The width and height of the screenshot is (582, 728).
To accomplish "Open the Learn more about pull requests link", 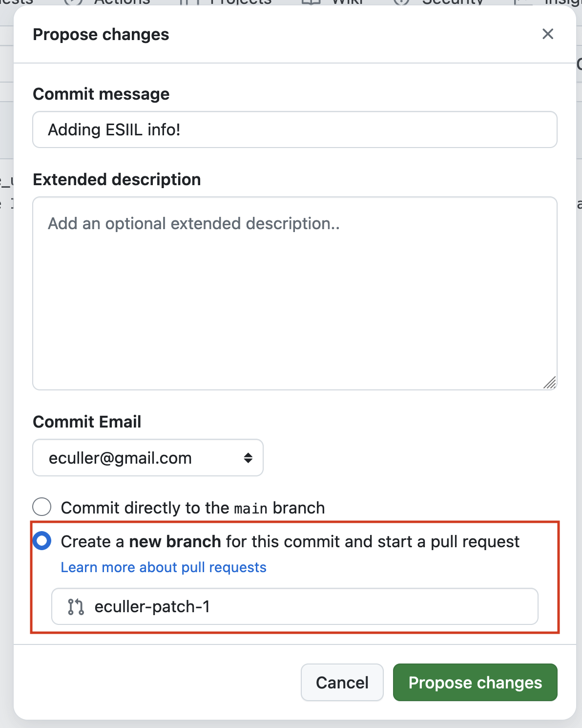I will coord(164,567).
